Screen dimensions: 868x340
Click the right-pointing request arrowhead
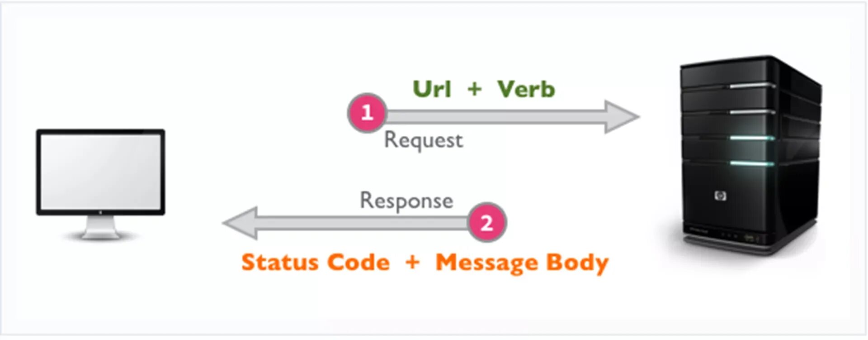click(622, 117)
